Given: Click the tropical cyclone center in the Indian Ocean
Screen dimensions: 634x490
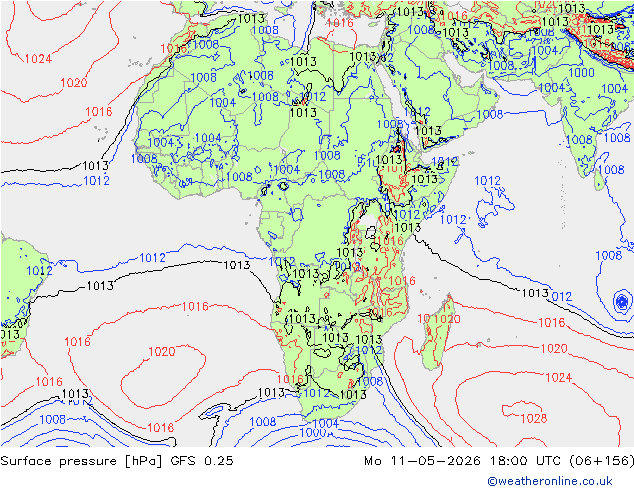Looking at the screenshot, I should click(x=622, y=301).
